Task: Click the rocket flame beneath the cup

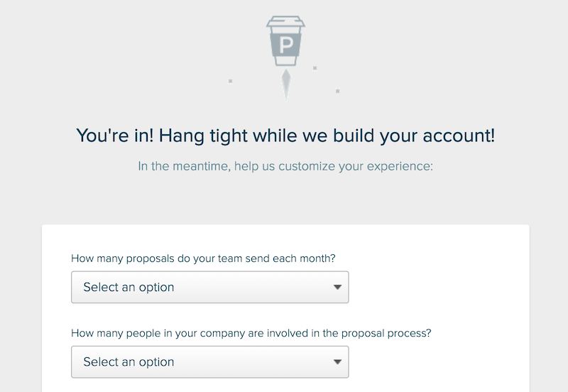Action: [x=286, y=85]
